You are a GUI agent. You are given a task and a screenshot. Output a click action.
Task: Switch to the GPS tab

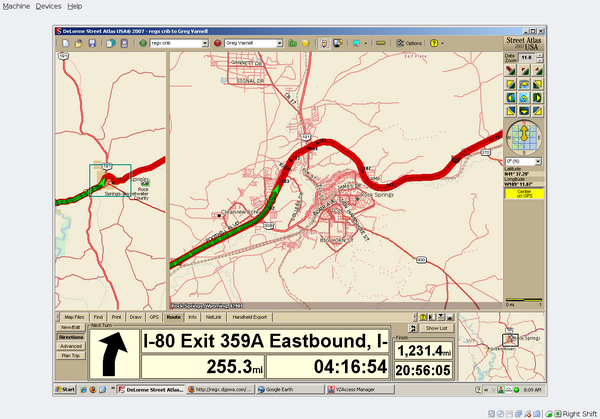tap(154, 317)
